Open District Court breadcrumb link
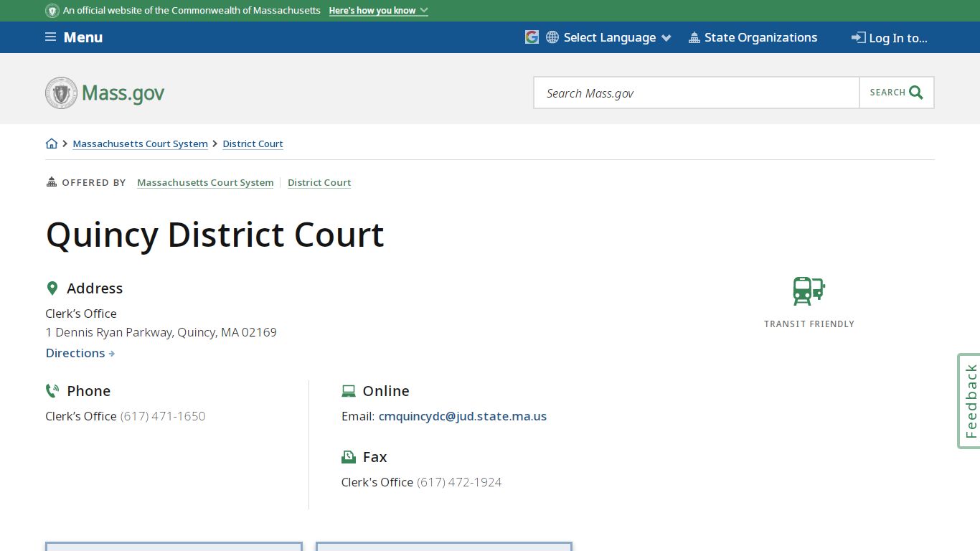 253,143
